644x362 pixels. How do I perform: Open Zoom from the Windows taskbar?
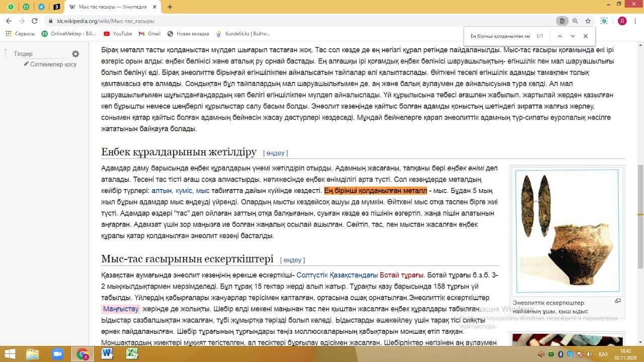[x=57, y=354]
